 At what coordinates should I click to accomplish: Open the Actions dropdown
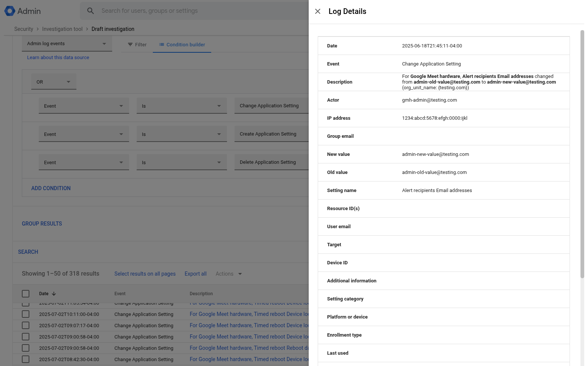[228, 274]
